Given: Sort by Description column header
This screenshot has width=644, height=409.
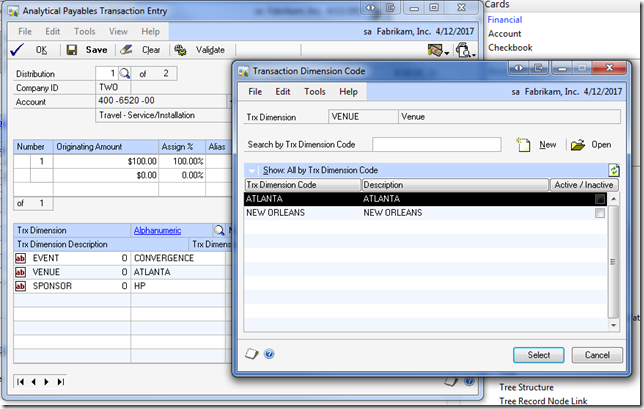Looking at the screenshot, I should point(455,185).
